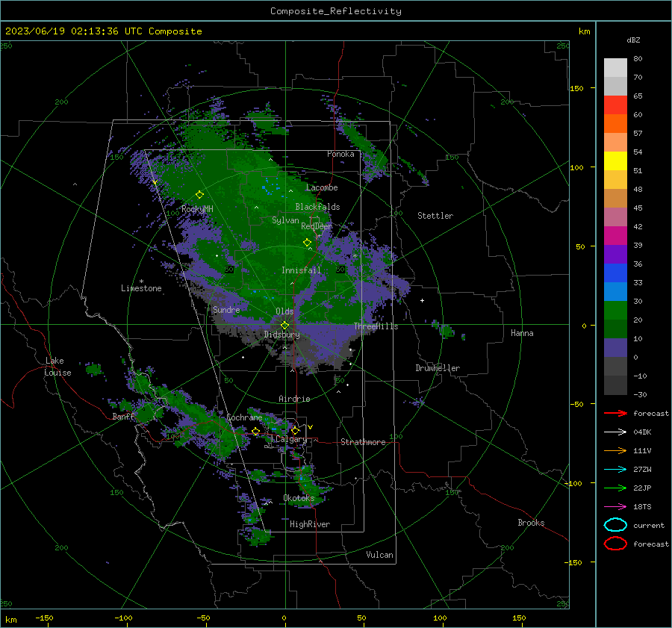The image size is (672, 628).
Task: Click the red forecast ellipse legend icon
Action: click(x=615, y=544)
